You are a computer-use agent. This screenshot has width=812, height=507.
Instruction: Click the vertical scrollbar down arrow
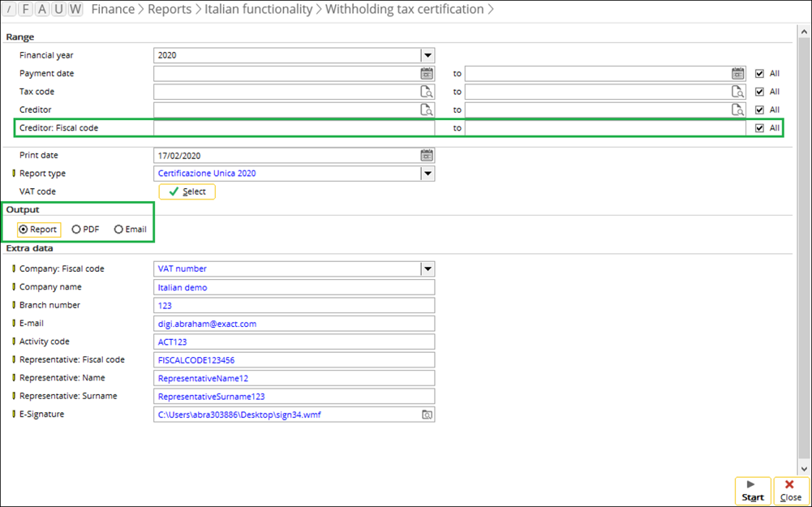[x=804, y=469]
